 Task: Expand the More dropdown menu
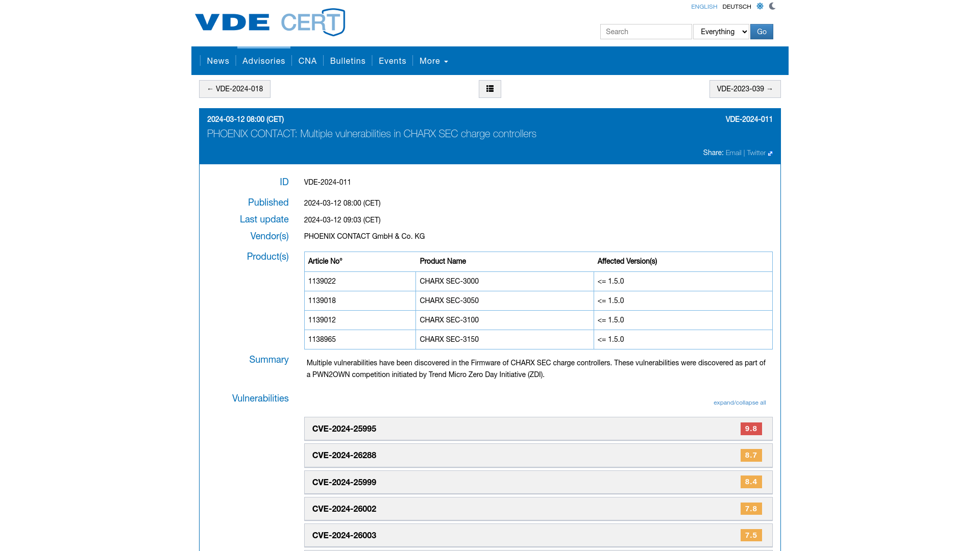point(433,61)
